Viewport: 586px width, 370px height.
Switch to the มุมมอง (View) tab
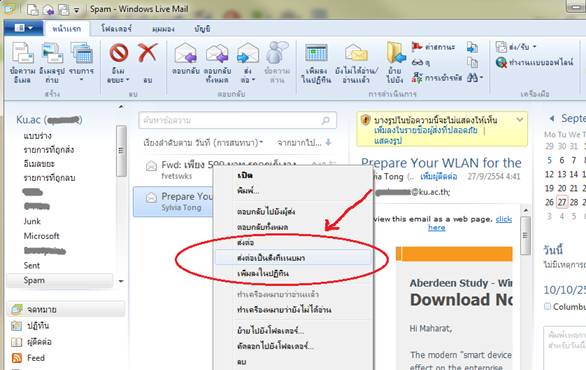point(163,29)
